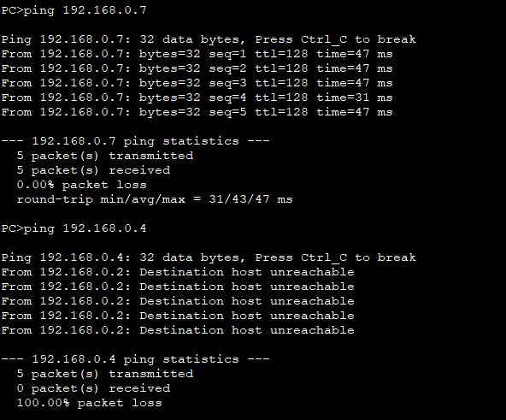Click the '192.168.0.7 ping statistics' heading
This screenshot has height=420, width=506.
136,141
